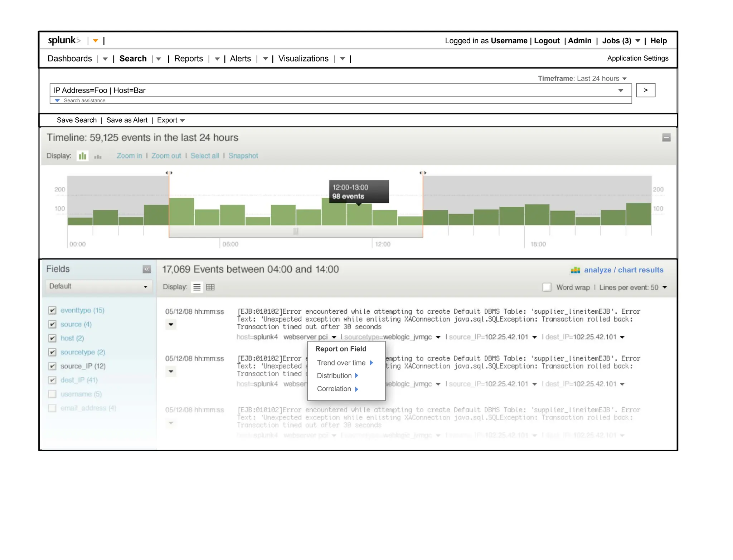The width and height of the screenshot is (733, 560).
Task: Toggle the host (2) checkbox
Action: pyautogui.click(x=52, y=338)
